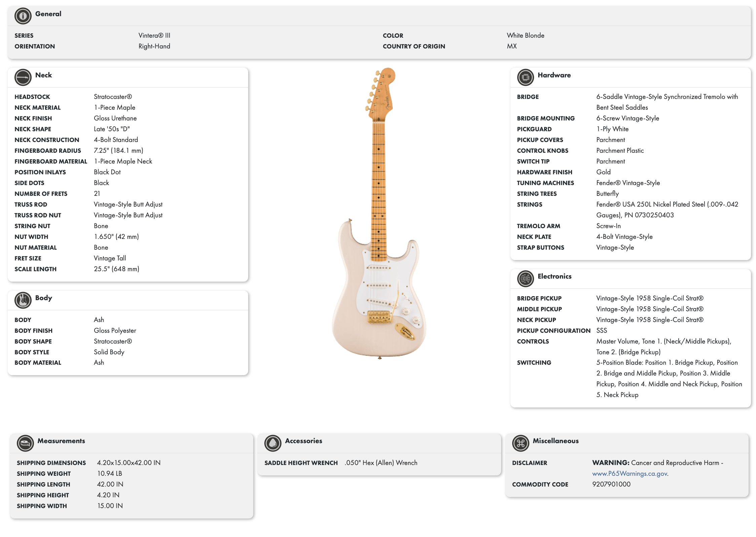Click the Body section guitar icon

(23, 300)
